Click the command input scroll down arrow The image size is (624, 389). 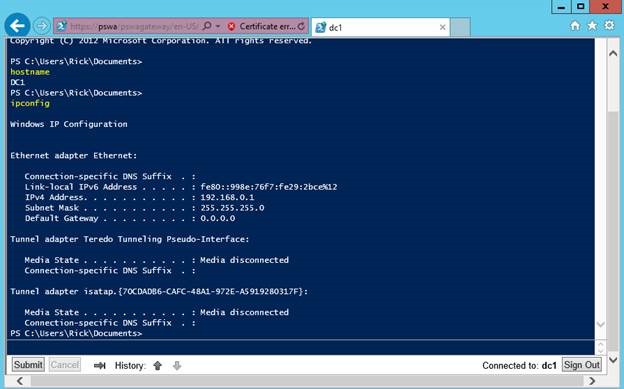tap(601, 350)
